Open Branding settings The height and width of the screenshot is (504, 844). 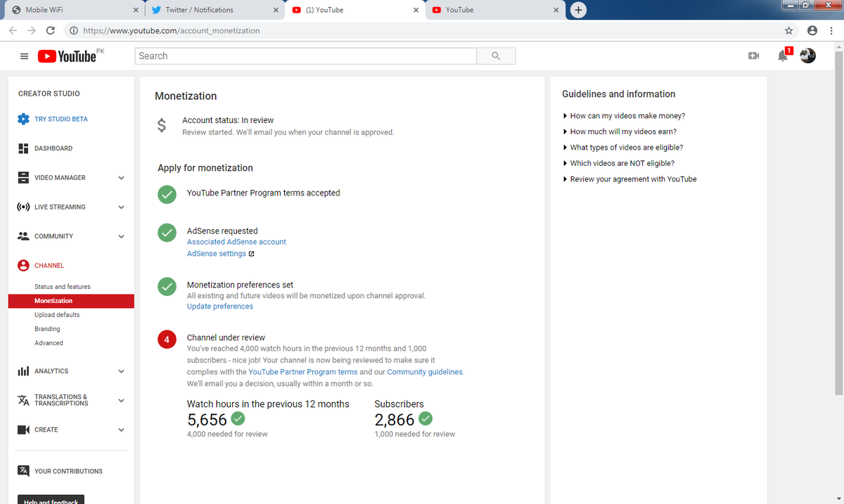47,329
